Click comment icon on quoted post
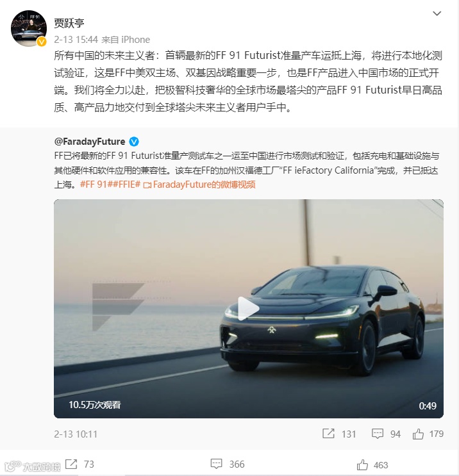459x476 pixels. [x=378, y=434]
